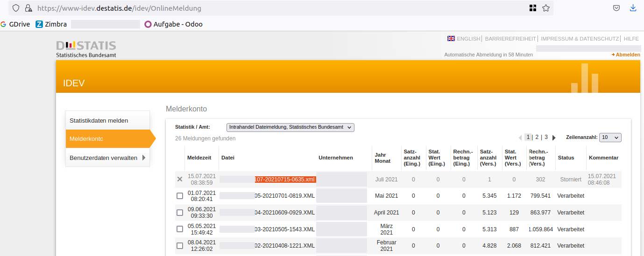Select the Melderkonto sidebar item
The width and height of the screenshot is (644, 256).
(x=86, y=139)
